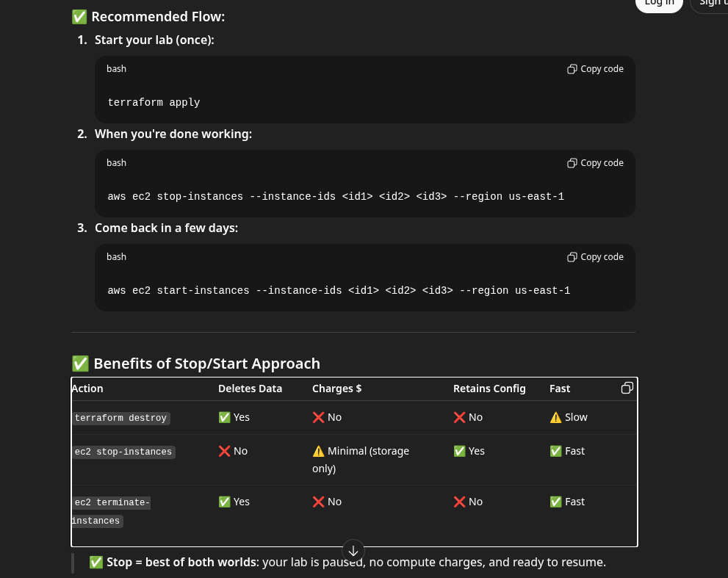Click the aws ec2 start-instances command line

point(339,291)
